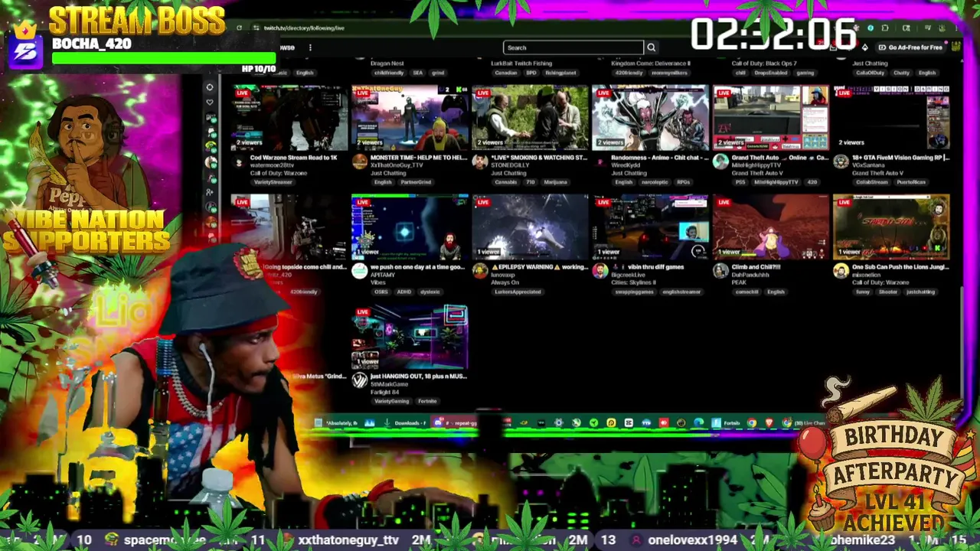Open VGxSantana channel avatar
The width and height of the screenshot is (980, 551).
pos(841,161)
